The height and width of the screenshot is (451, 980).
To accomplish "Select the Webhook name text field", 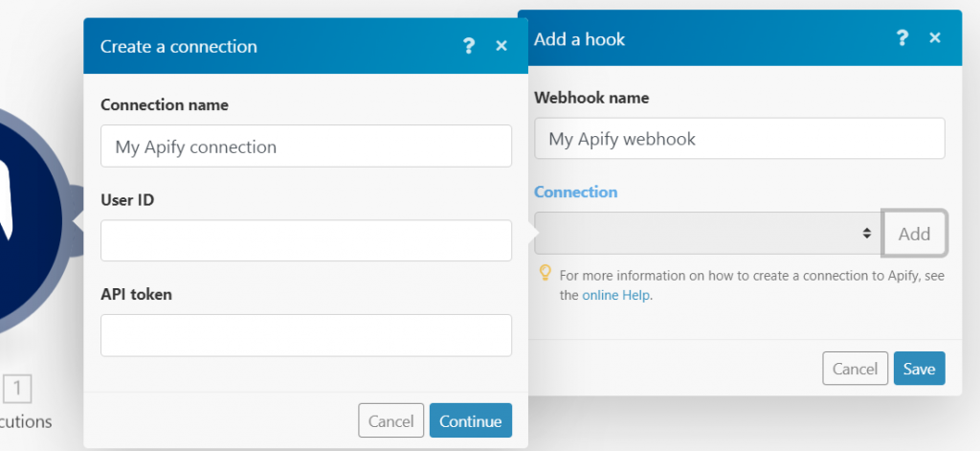I will [739, 139].
